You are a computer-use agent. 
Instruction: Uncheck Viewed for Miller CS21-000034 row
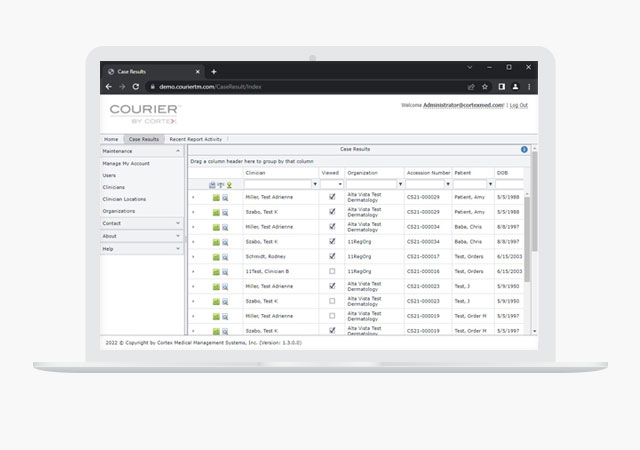(332, 227)
